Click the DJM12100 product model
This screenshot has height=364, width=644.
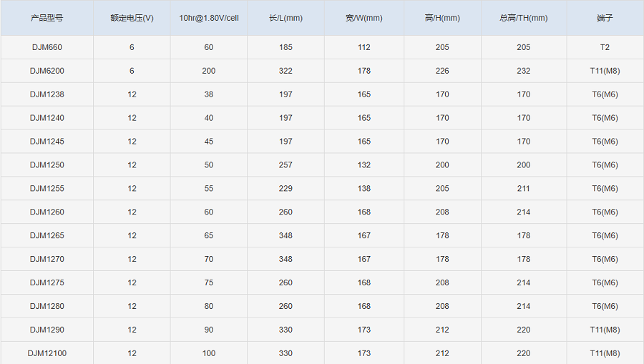point(47,353)
